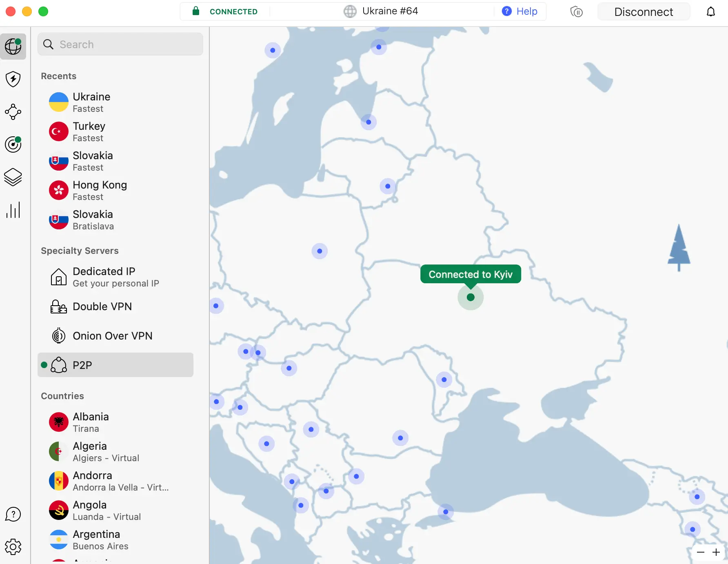Open the Dark Web Monitor target icon
This screenshot has height=564, width=728.
pyautogui.click(x=13, y=144)
